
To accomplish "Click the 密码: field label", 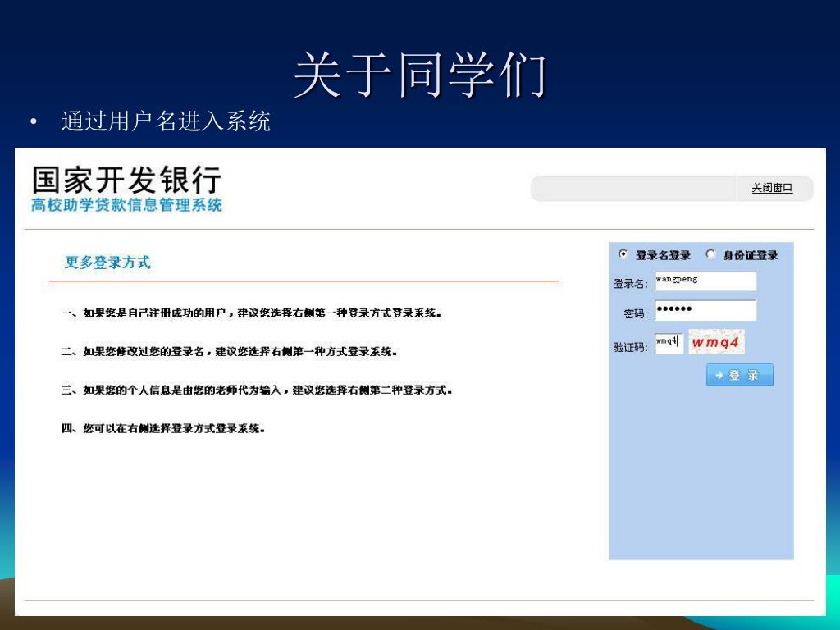I will [636, 314].
